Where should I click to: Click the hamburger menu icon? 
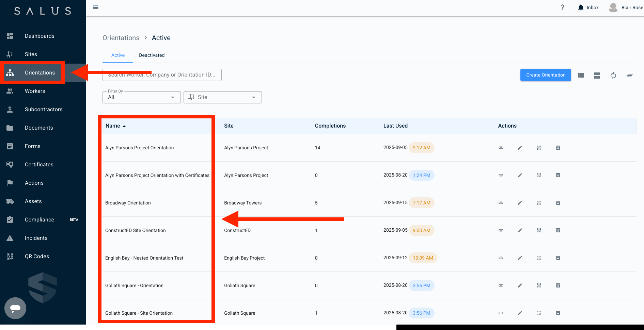coord(96,7)
